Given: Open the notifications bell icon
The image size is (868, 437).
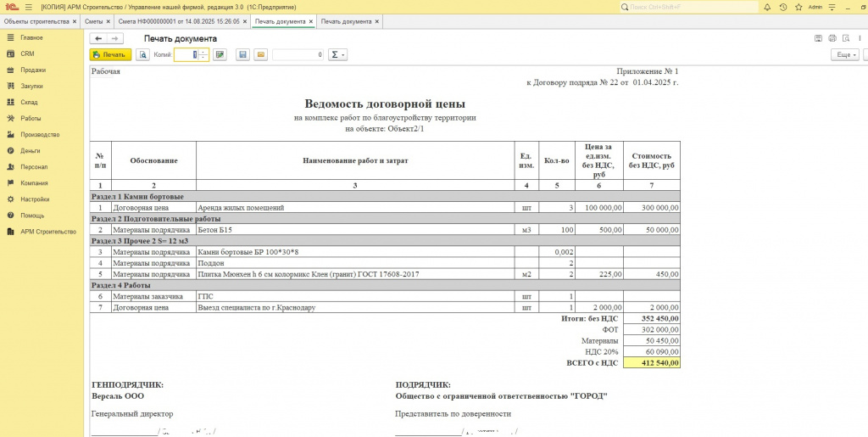Looking at the screenshot, I should click(x=767, y=7).
